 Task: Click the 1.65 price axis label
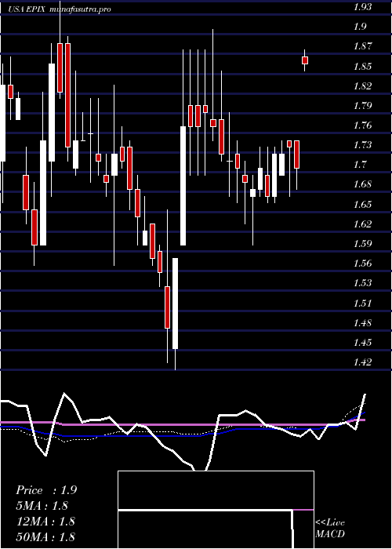362,204
